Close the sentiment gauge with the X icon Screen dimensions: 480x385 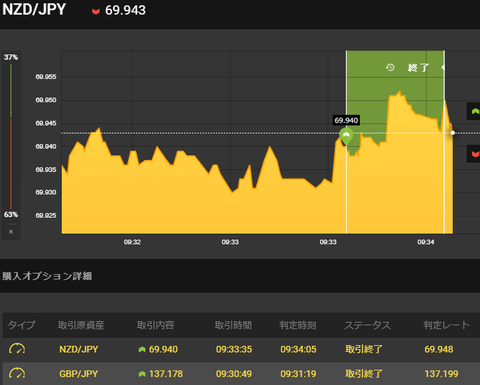pyautogui.click(x=11, y=232)
